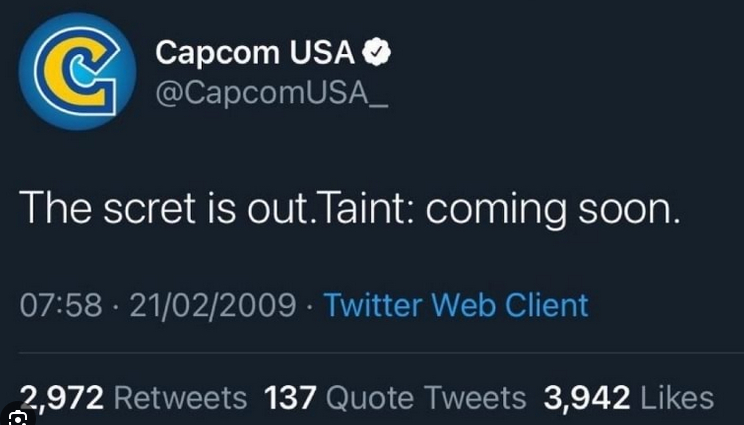Click the 137 quote count number

pos(291,398)
